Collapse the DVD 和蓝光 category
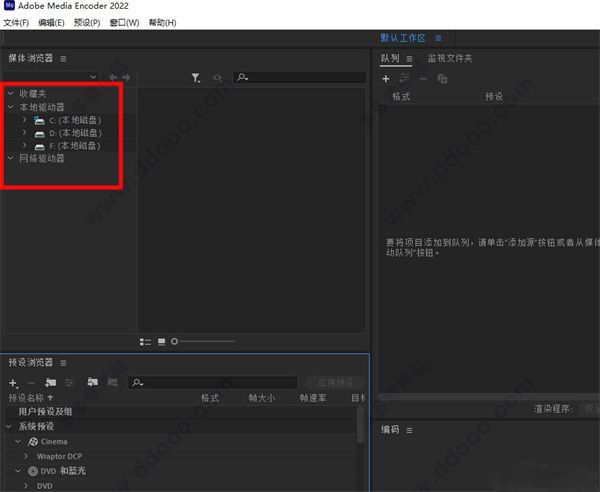 18,471
